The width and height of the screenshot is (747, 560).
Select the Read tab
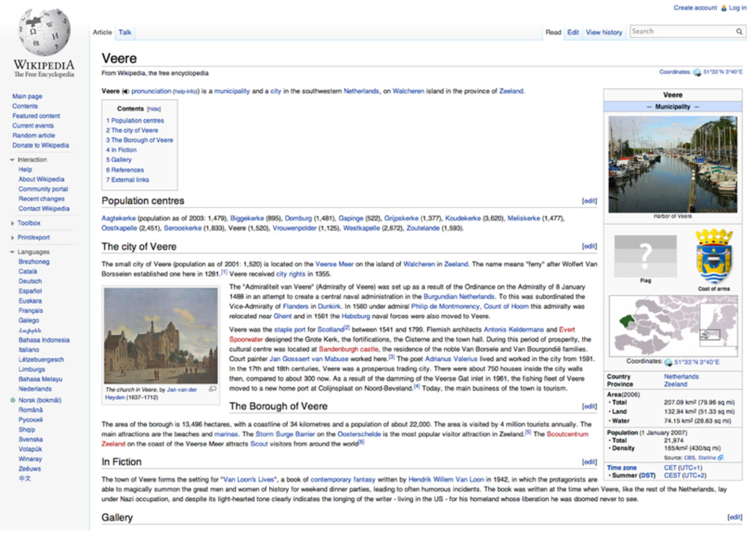[x=553, y=32]
